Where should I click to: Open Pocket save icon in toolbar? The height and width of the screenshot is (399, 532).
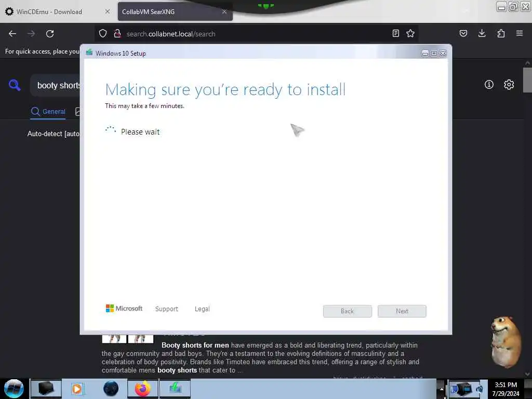coord(463,33)
